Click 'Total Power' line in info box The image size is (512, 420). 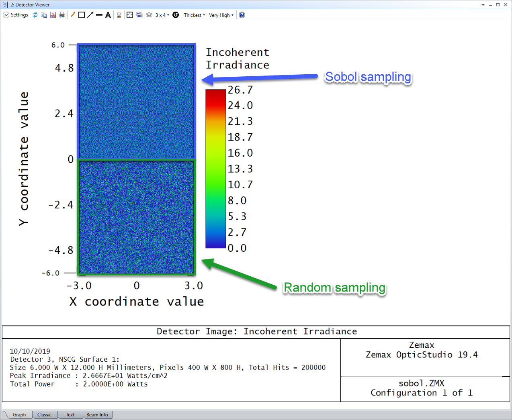click(79, 384)
